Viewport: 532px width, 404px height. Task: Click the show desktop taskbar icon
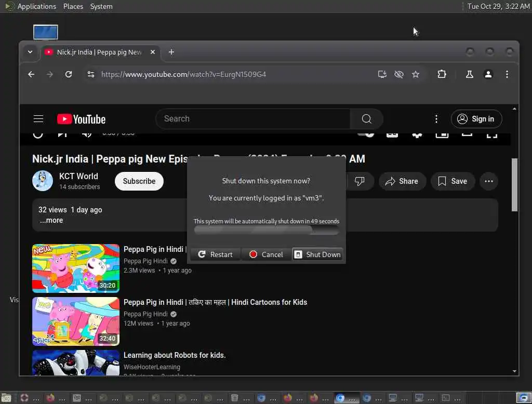coord(6,398)
